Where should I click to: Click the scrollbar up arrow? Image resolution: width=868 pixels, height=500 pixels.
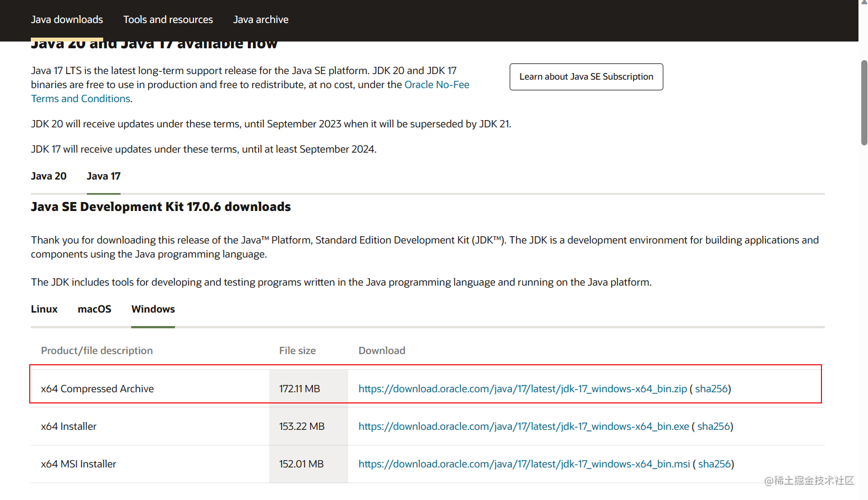[864, 3]
